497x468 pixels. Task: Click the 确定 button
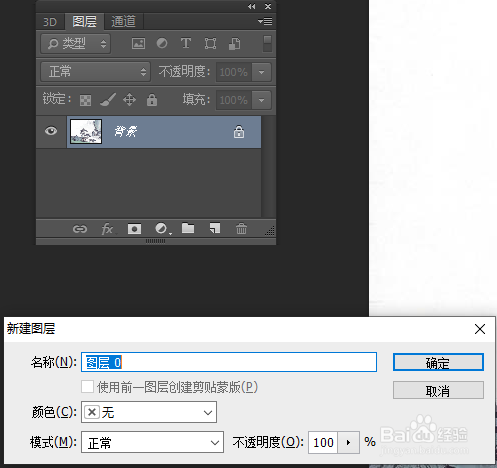[x=438, y=362]
